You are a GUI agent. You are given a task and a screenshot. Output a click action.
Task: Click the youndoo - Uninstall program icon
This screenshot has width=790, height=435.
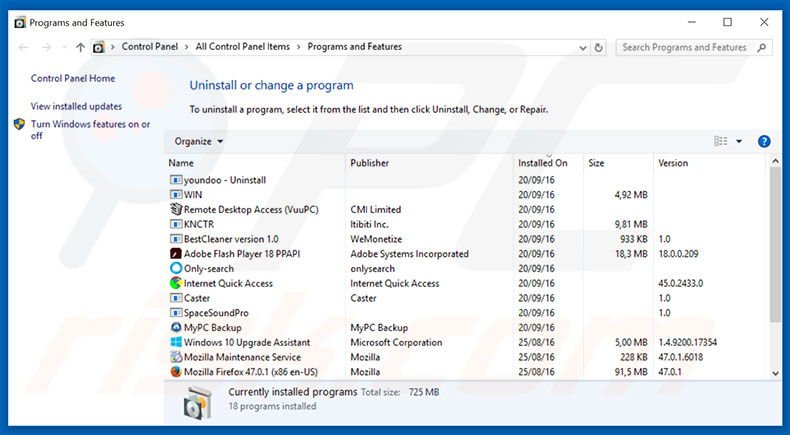point(176,180)
